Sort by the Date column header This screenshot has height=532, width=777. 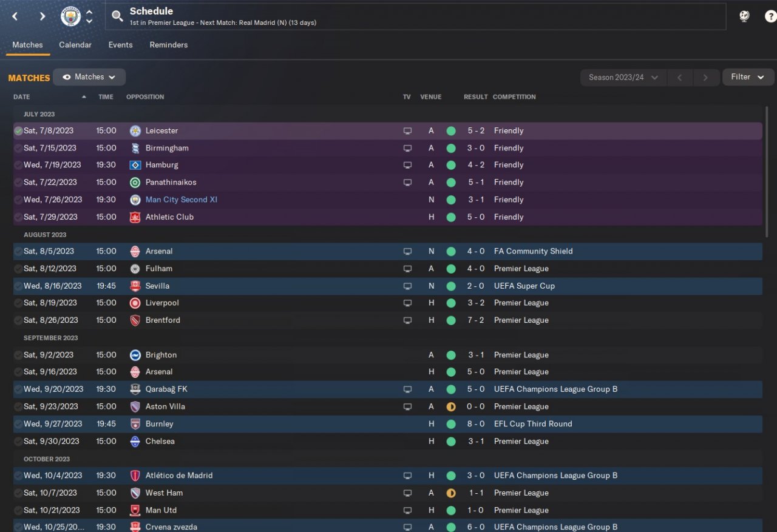(22, 97)
